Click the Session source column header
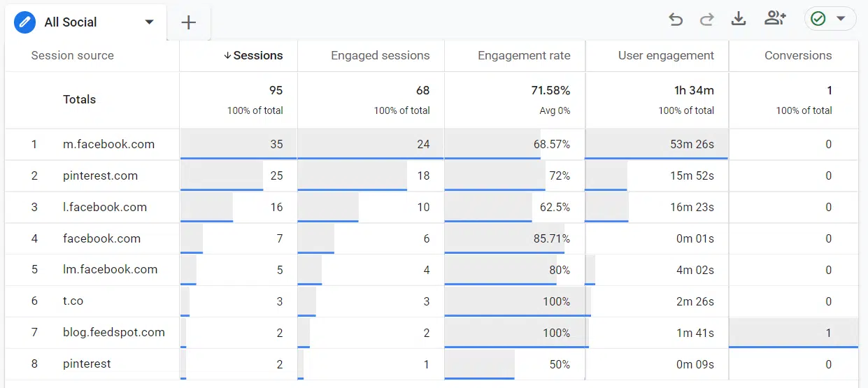This screenshot has height=388, width=868. click(x=72, y=56)
